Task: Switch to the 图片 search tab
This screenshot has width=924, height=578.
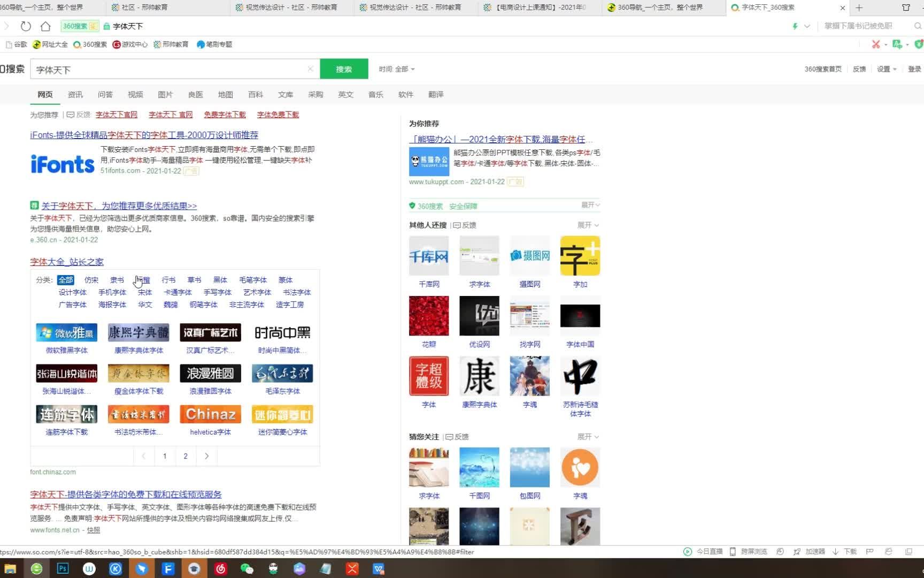Action: pyautogui.click(x=165, y=94)
